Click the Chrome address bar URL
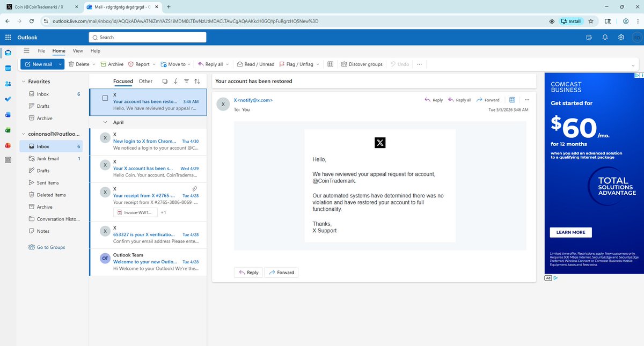 pyautogui.click(x=185, y=21)
